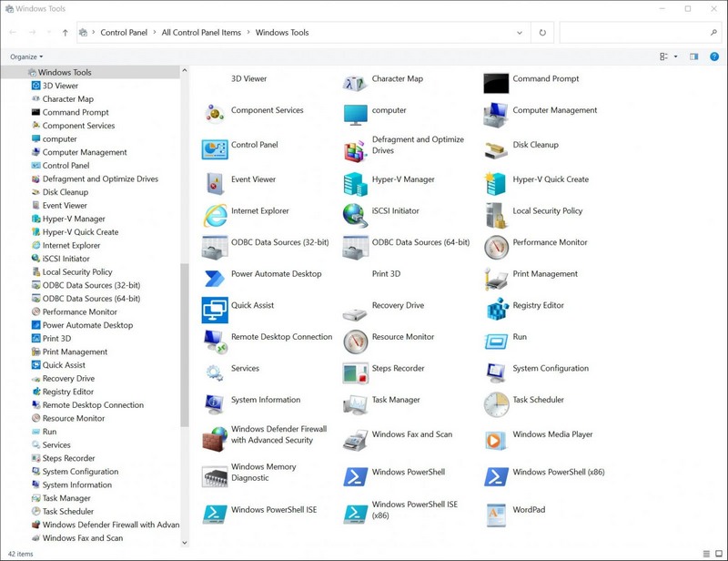Expand the address bar history dropdown
The width and height of the screenshot is (728, 561).
click(520, 33)
